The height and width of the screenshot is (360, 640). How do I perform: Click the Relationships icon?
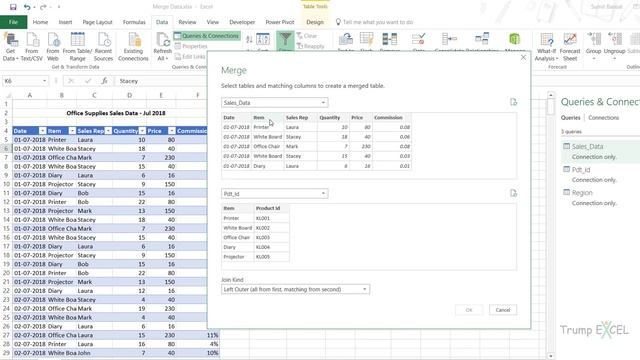[482, 40]
